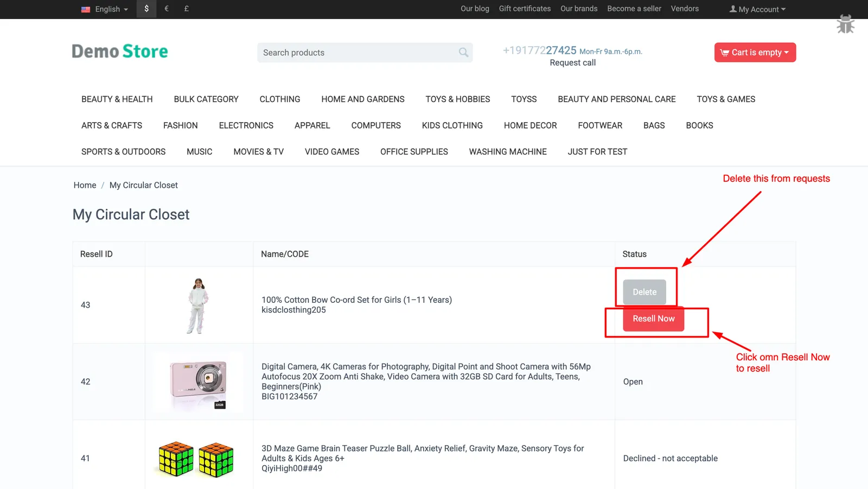Open the English language dropdown

coord(105,9)
